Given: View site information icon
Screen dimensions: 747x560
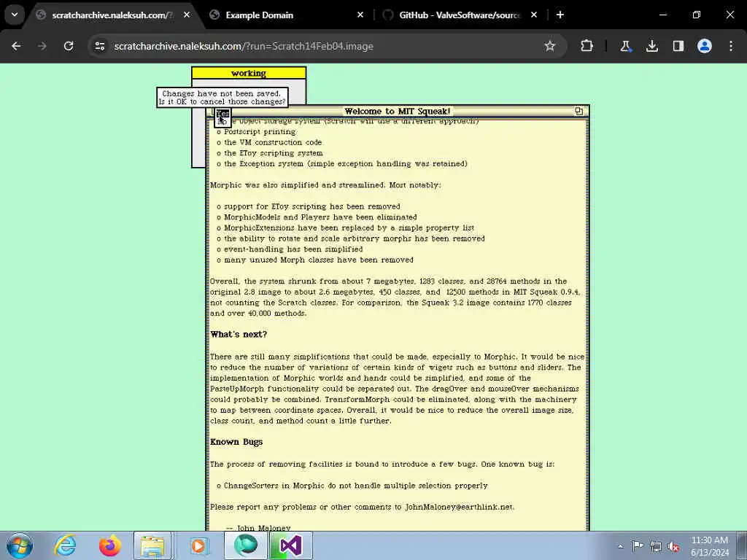Looking at the screenshot, I should pos(100,46).
